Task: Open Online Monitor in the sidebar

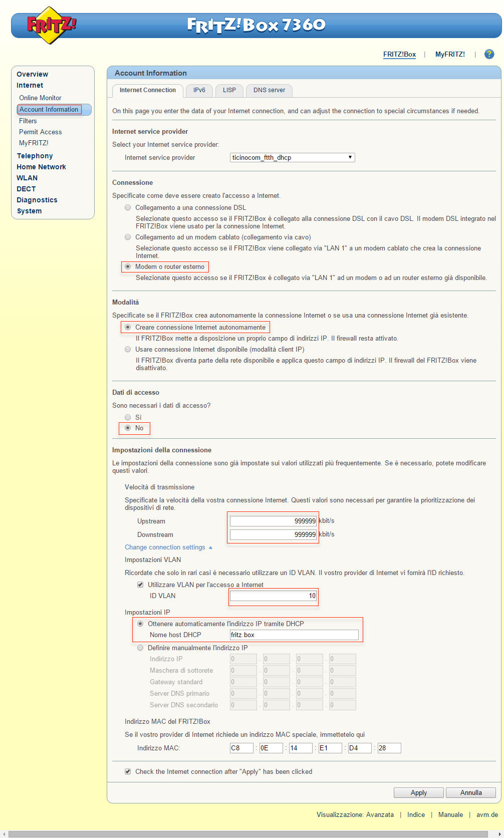Action: 40,98
